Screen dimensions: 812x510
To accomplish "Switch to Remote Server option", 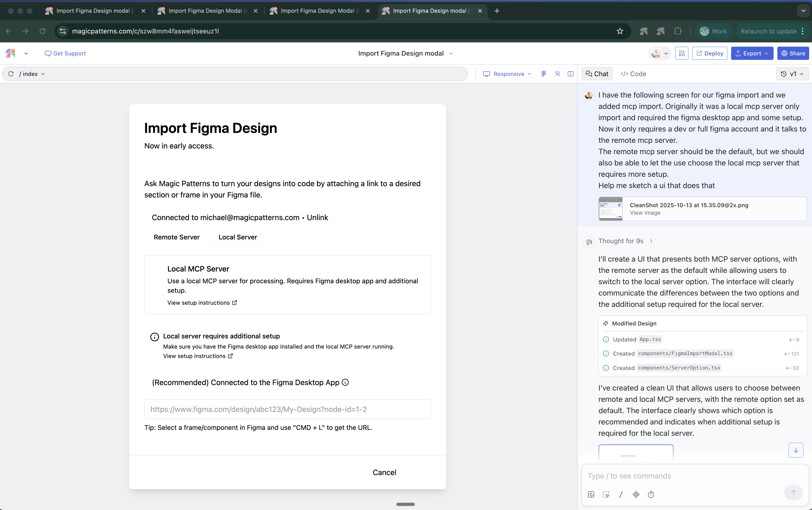I will click(x=176, y=237).
